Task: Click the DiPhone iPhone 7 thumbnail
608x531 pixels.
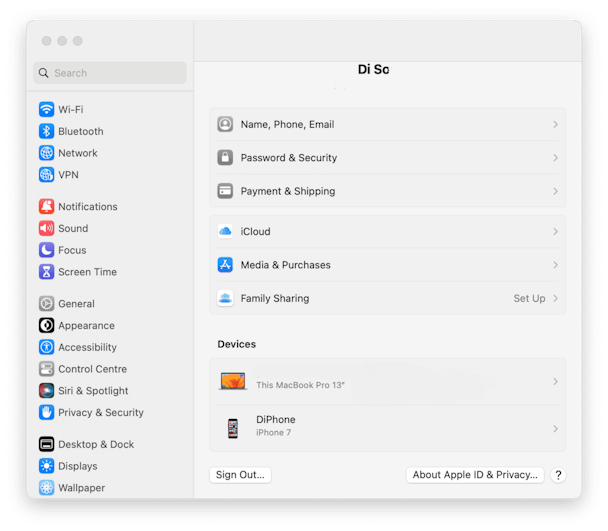Action: point(233,428)
